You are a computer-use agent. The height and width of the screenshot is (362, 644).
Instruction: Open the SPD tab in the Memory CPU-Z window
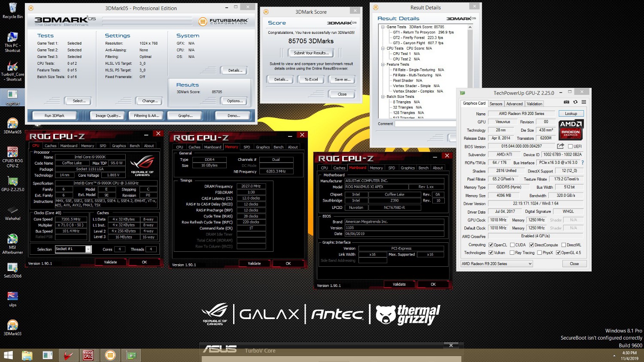click(x=247, y=147)
